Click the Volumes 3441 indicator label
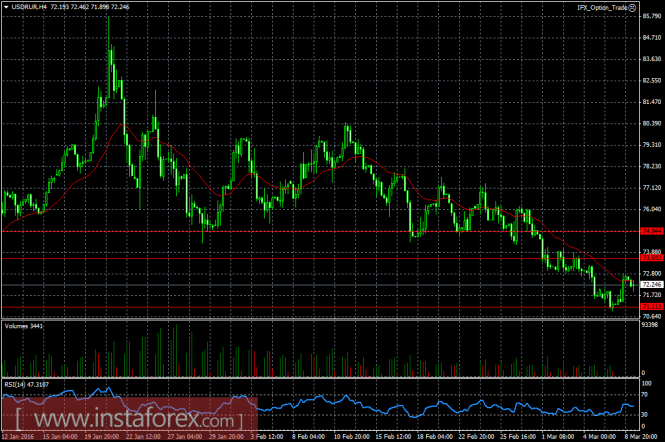This screenshot has width=665, height=442. [24, 326]
